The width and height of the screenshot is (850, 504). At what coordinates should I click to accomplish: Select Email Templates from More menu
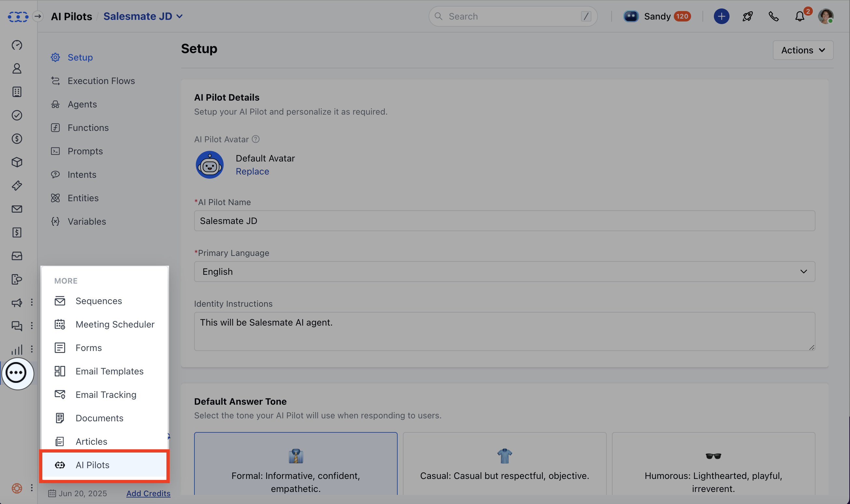[x=105, y=371]
